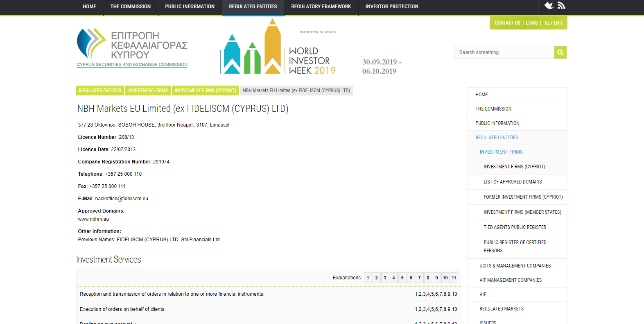The width and height of the screenshot is (644, 324).
Task: Select REGULATED ENTITIES in the sidebar
Action: click(x=517, y=138)
